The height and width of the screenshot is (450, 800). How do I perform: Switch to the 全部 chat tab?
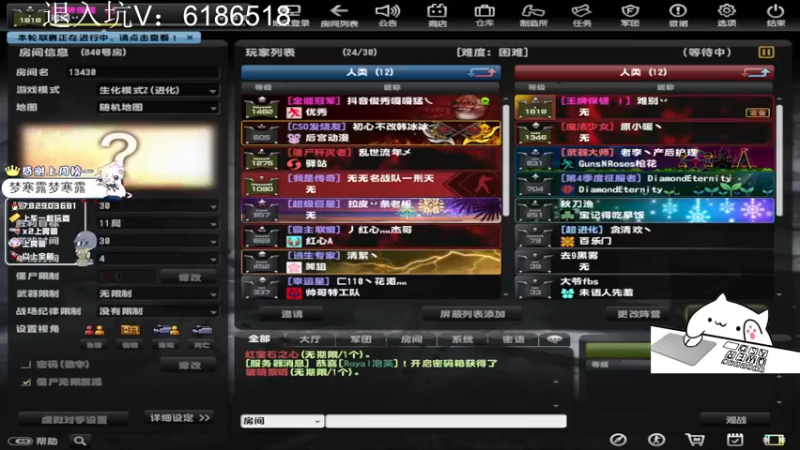point(259,339)
